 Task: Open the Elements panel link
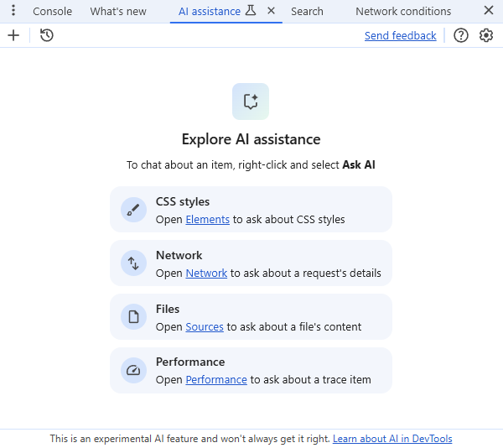[207, 220]
